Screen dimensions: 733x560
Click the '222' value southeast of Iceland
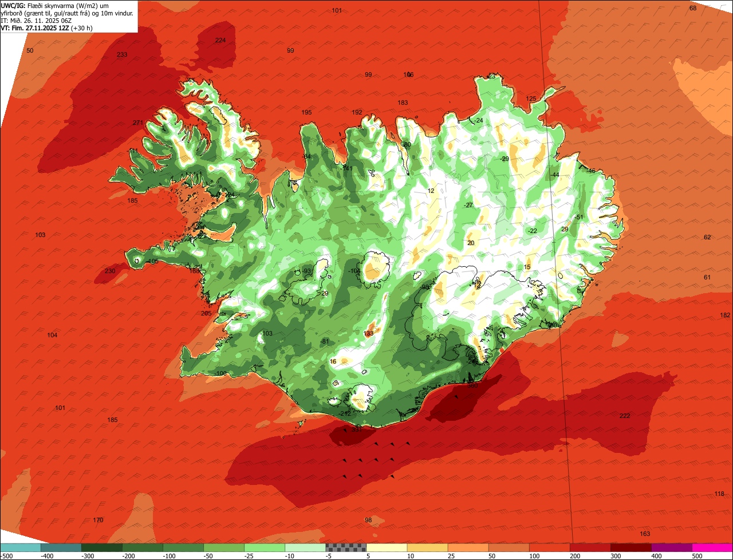625,416
